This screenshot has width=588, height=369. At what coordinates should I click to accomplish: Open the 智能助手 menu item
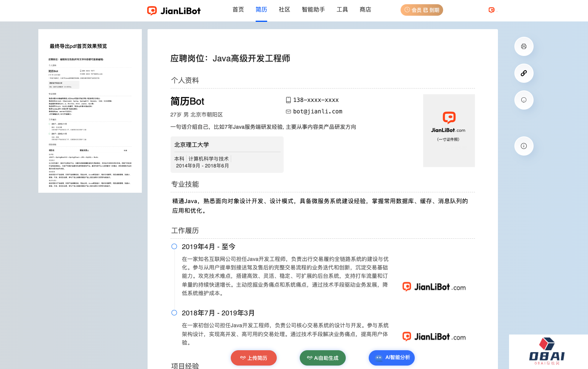313,10
